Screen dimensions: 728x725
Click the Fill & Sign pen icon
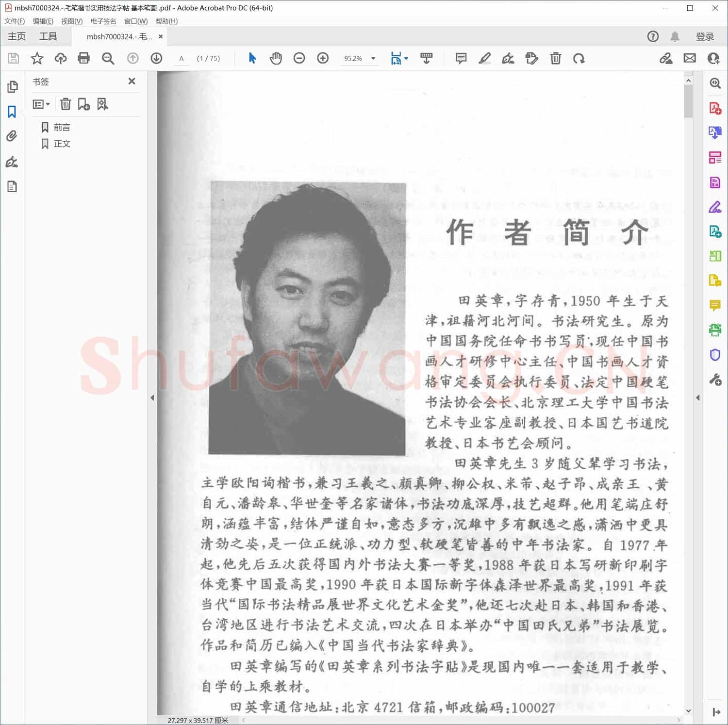pyautogui.click(x=508, y=58)
